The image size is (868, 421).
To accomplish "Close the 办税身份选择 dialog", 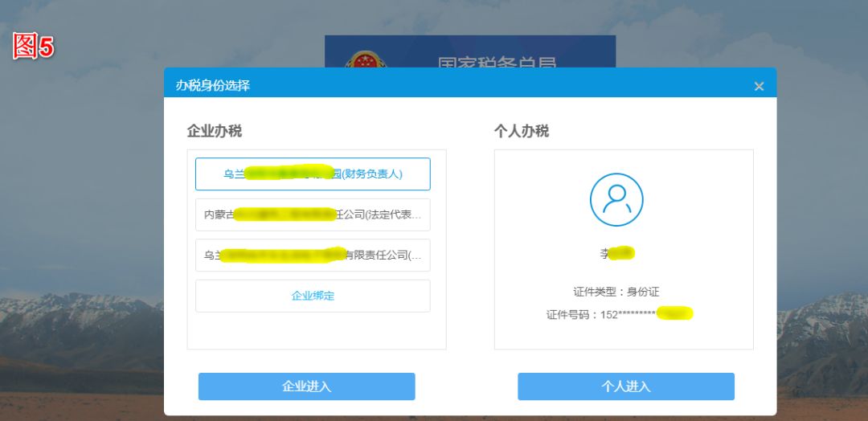I will click(759, 86).
